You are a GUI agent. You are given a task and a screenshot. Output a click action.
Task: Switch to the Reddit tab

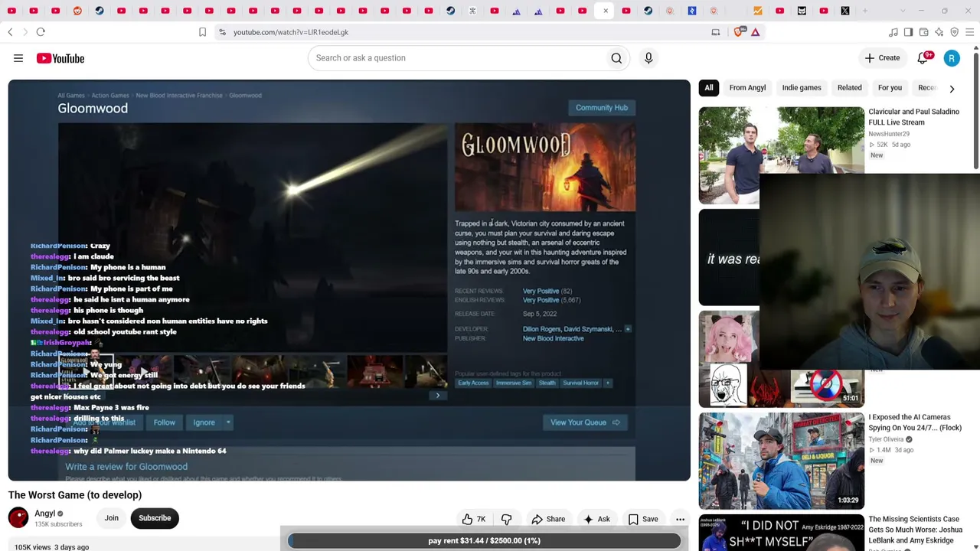click(x=77, y=11)
